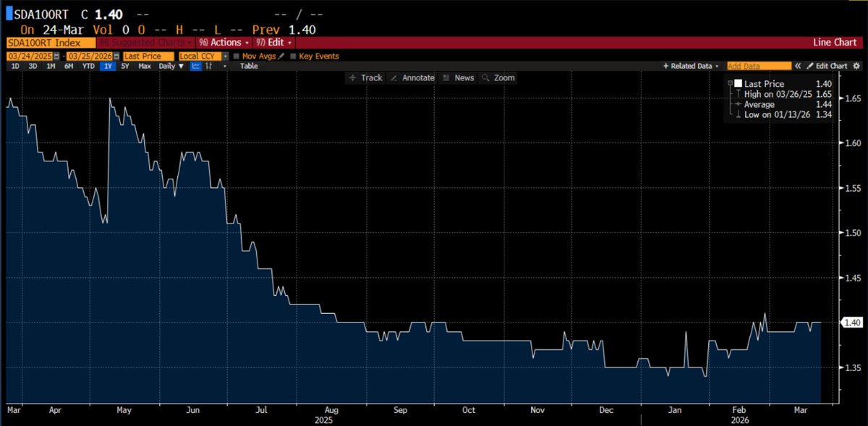Switch to the line chart style icon
The image size is (868, 426).
[x=195, y=66]
